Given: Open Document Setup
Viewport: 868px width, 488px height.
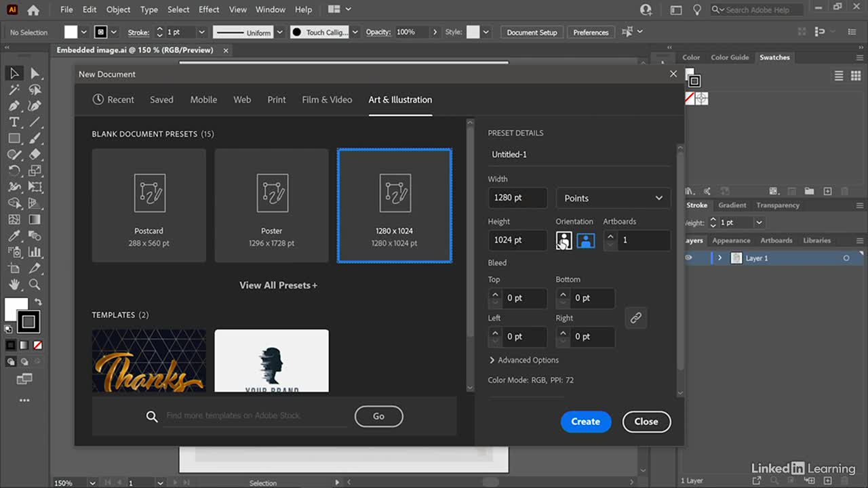Looking at the screenshot, I should point(532,32).
